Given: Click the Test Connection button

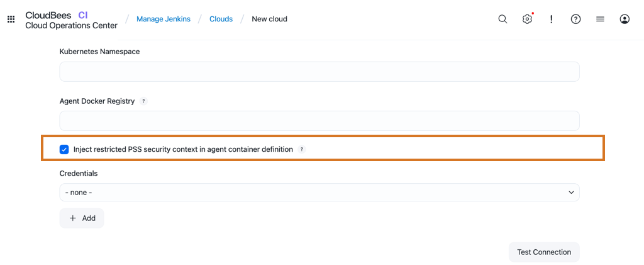Looking at the screenshot, I should point(544,252).
